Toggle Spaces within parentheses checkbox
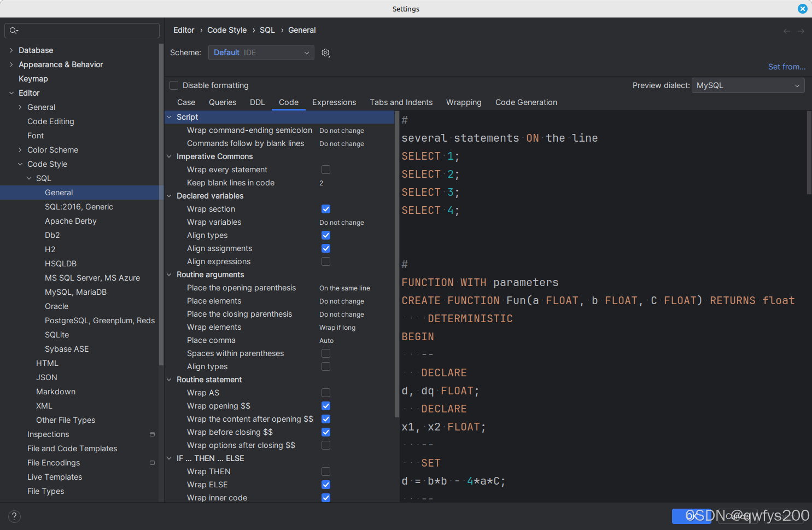 click(326, 353)
